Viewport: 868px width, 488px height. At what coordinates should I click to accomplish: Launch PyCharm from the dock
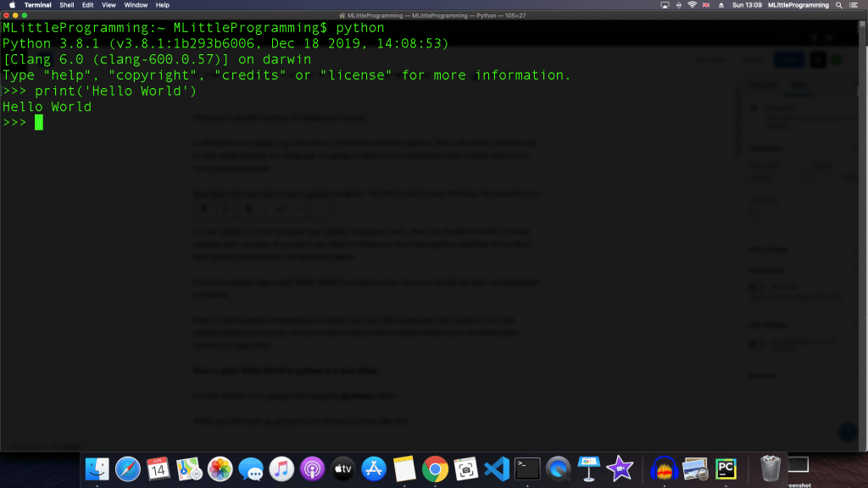726,469
